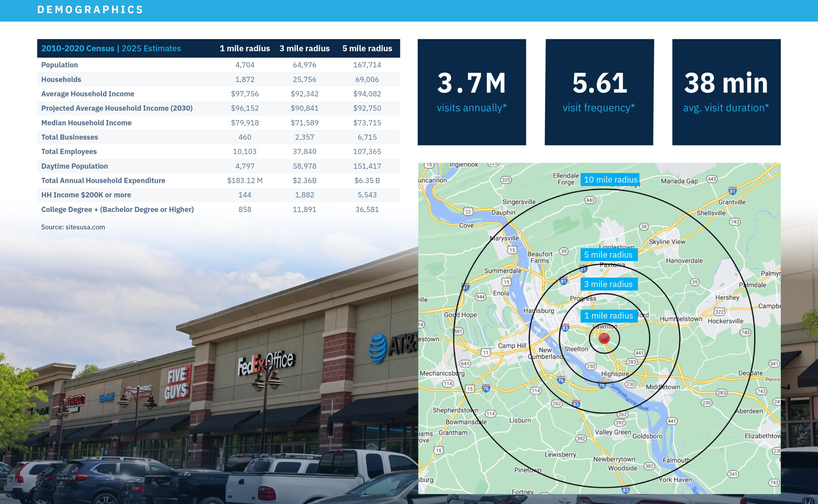Click the 5 mile radius column header
The image size is (818, 504).
coord(367,48)
